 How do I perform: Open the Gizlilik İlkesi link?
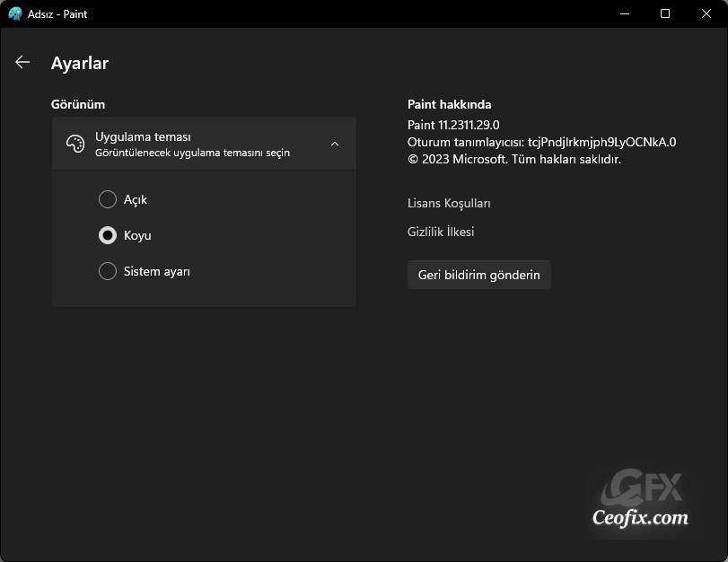[x=441, y=232]
